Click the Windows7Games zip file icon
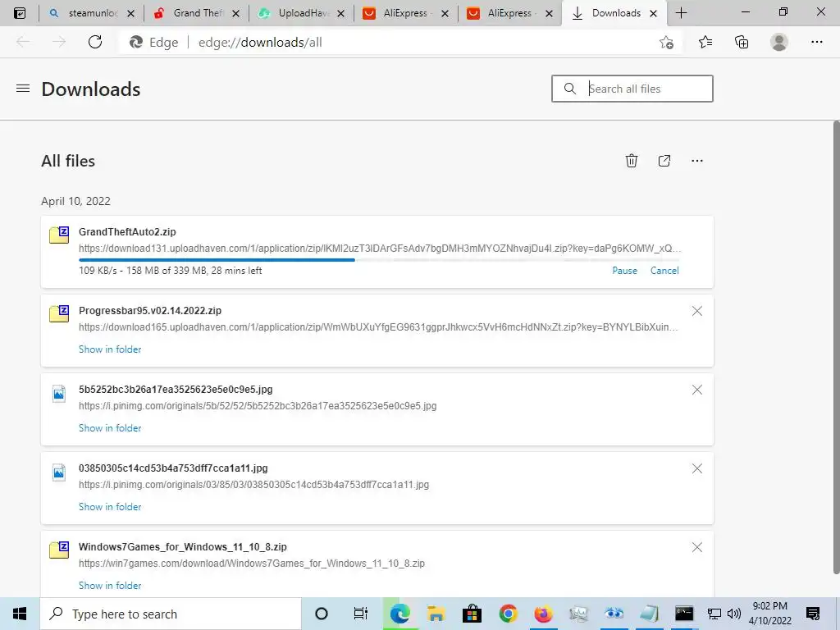 (x=59, y=550)
